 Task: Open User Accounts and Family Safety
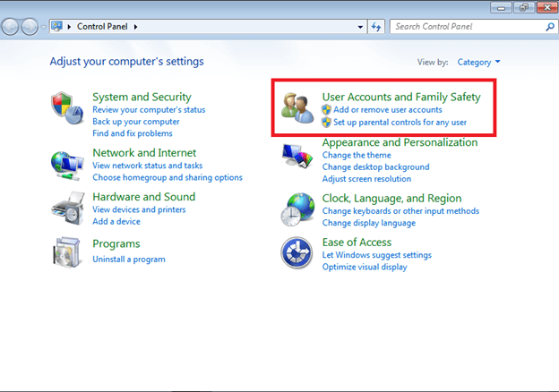(x=401, y=97)
